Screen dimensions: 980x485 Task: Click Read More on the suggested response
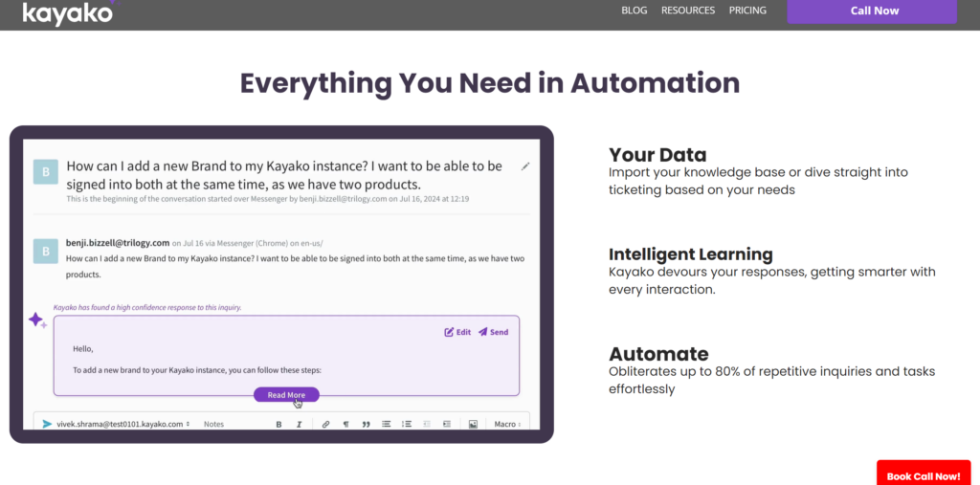(x=286, y=395)
